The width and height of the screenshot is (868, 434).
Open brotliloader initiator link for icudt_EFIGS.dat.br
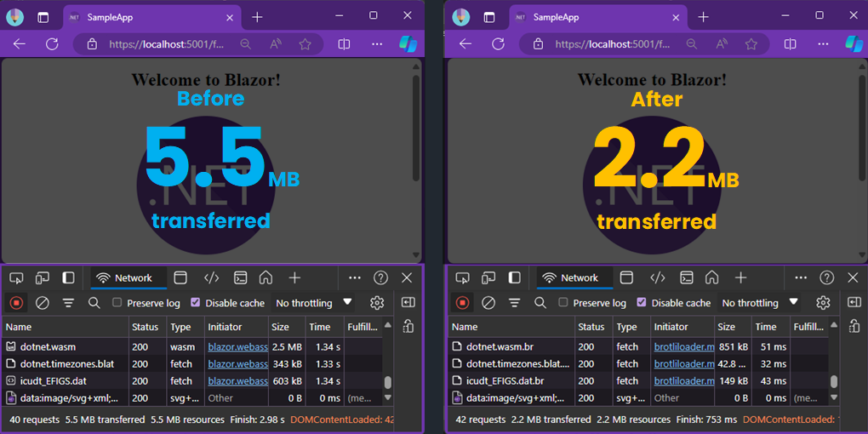(684, 381)
